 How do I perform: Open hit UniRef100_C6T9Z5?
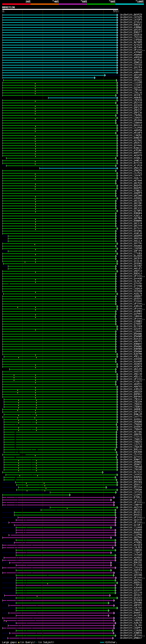(131, 17)
